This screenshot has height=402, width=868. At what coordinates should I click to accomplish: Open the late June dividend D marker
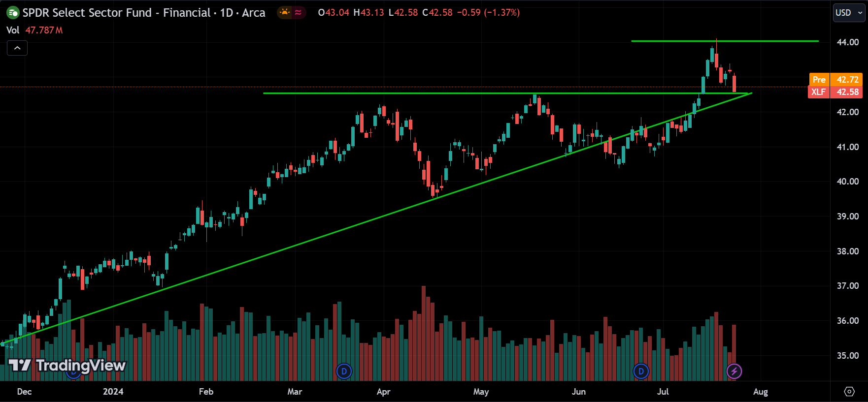click(641, 371)
